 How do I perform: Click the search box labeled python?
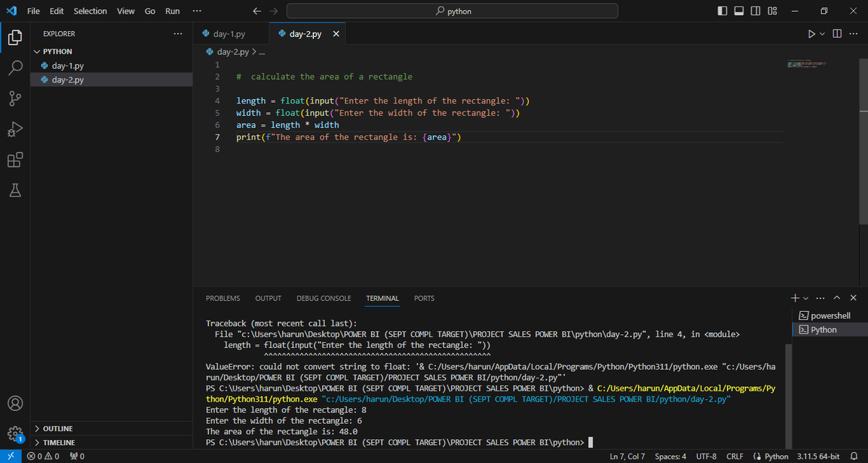coord(452,11)
